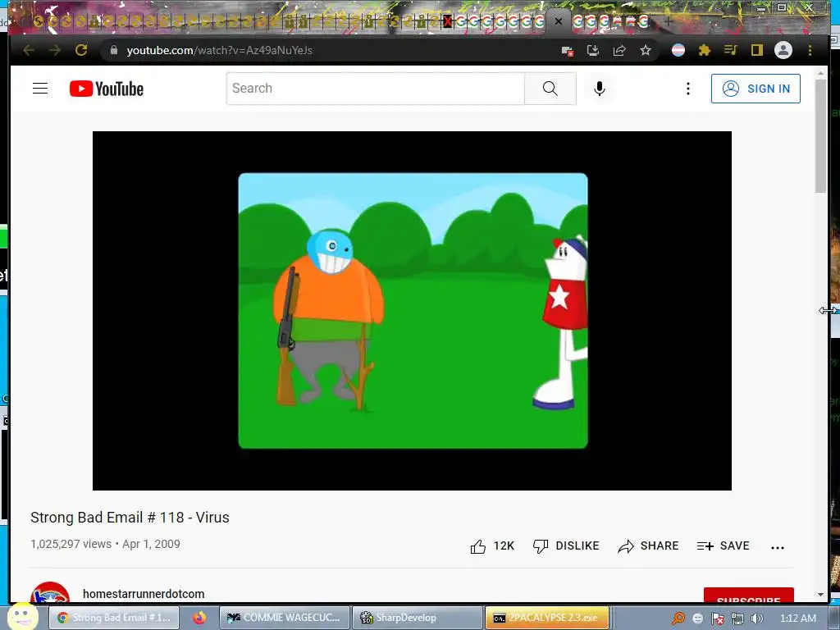Click the DISLIKE button

tap(566, 546)
